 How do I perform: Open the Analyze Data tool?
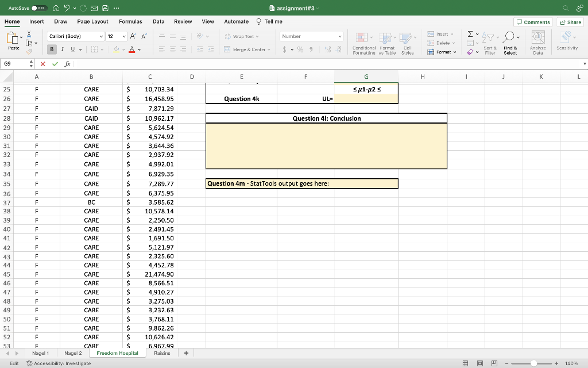point(538,43)
